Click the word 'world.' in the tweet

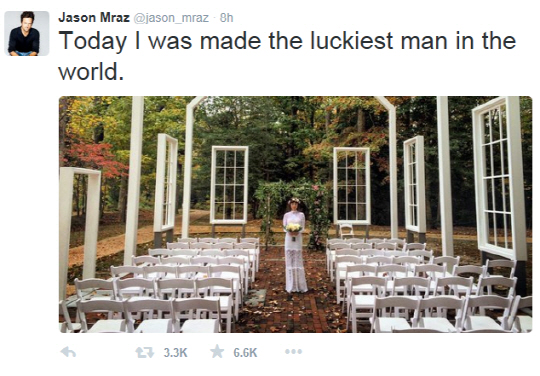[x=91, y=72]
